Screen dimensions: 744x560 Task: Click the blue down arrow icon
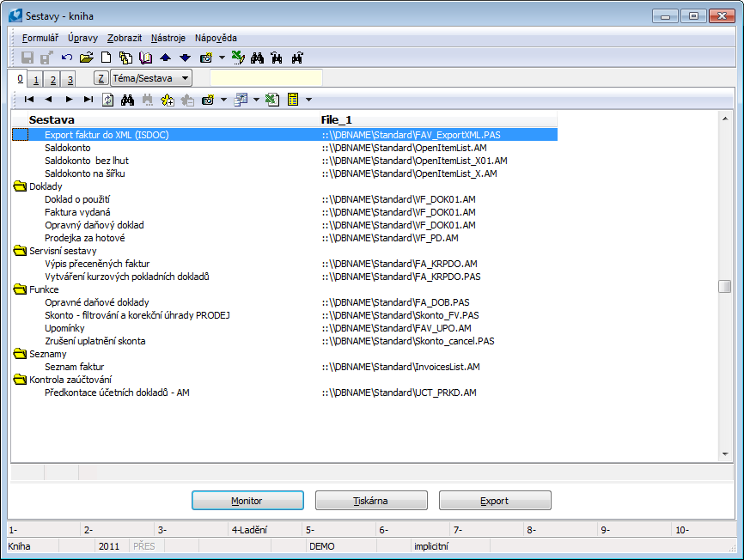point(185,58)
